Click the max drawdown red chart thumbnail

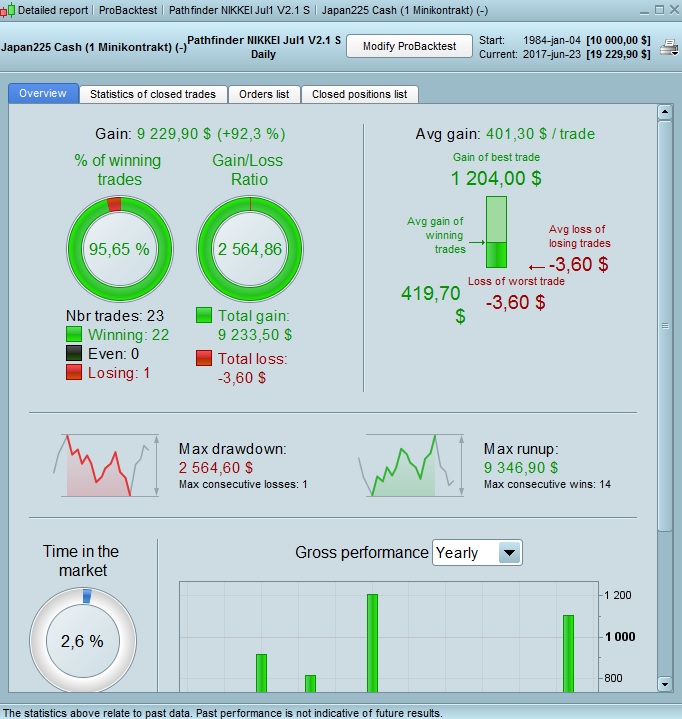click(x=106, y=465)
